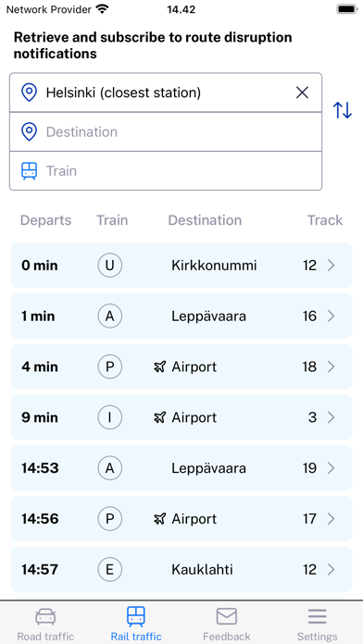The width and height of the screenshot is (363, 644).
Task: Open Kirkkonummi departure details chevron
Action: pyautogui.click(x=332, y=266)
